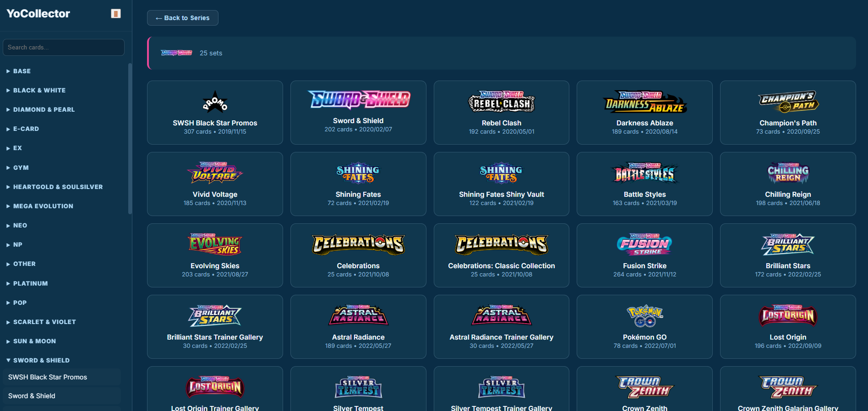Screen dimensions: 868x411
Task: Open YoCollector home logo
Action: pos(38,14)
